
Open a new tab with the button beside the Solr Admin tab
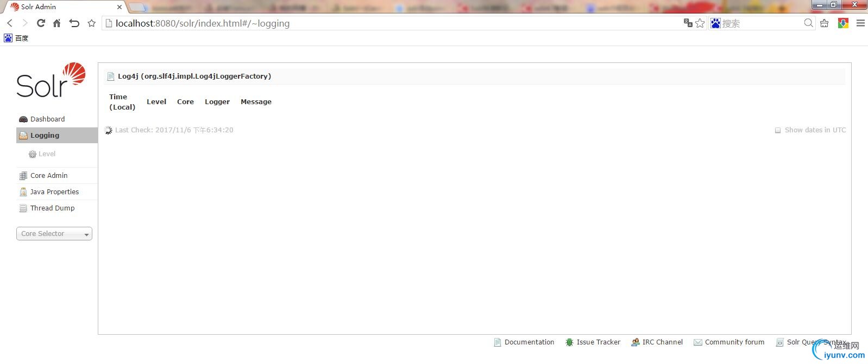137,7
